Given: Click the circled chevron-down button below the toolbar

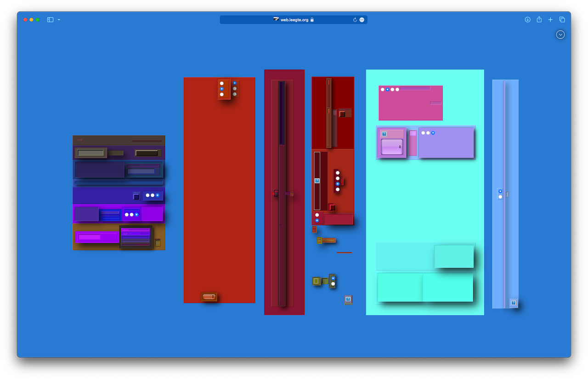Looking at the screenshot, I should click(x=560, y=34).
